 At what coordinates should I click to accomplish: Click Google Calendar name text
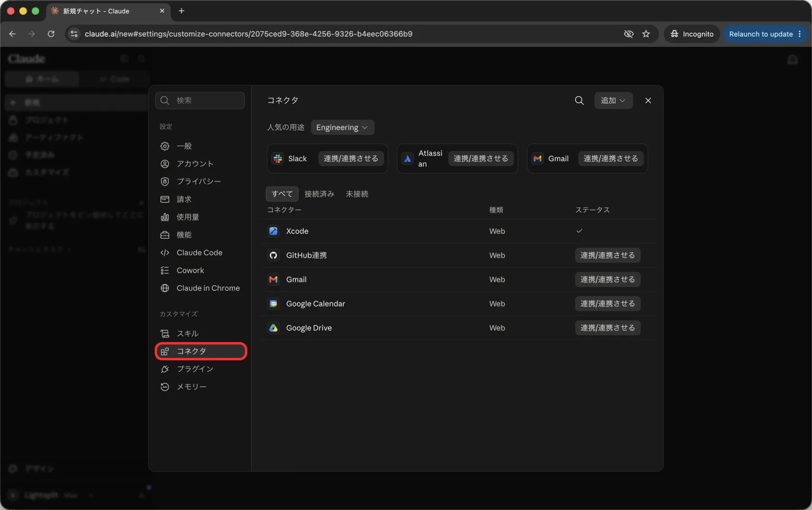(x=316, y=304)
